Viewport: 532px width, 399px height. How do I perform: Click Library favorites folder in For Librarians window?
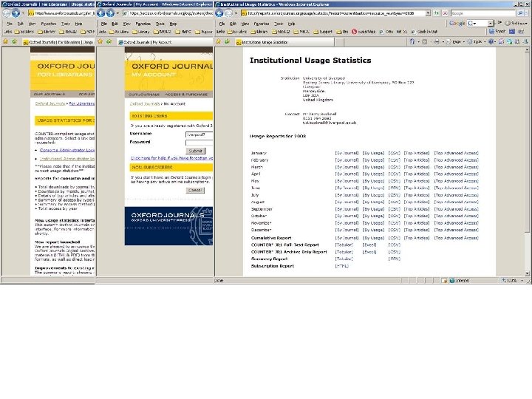[x=47, y=32]
